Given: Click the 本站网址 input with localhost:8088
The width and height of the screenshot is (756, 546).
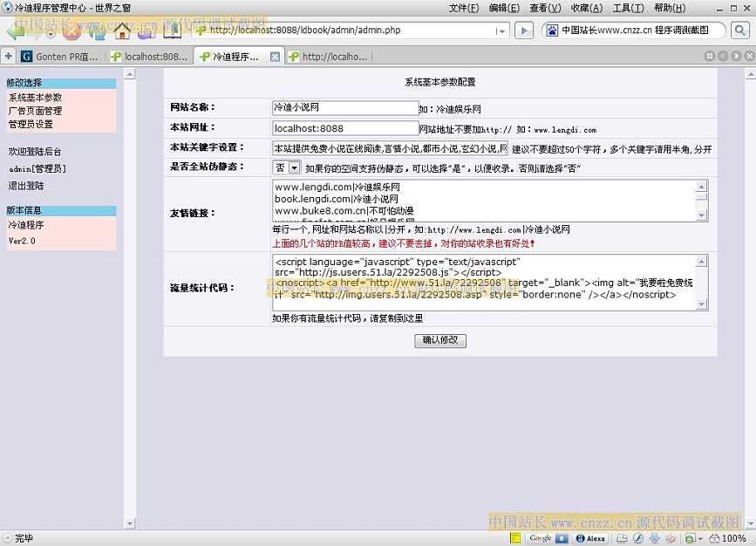Looking at the screenshot, I should click(x=345, y=128).
